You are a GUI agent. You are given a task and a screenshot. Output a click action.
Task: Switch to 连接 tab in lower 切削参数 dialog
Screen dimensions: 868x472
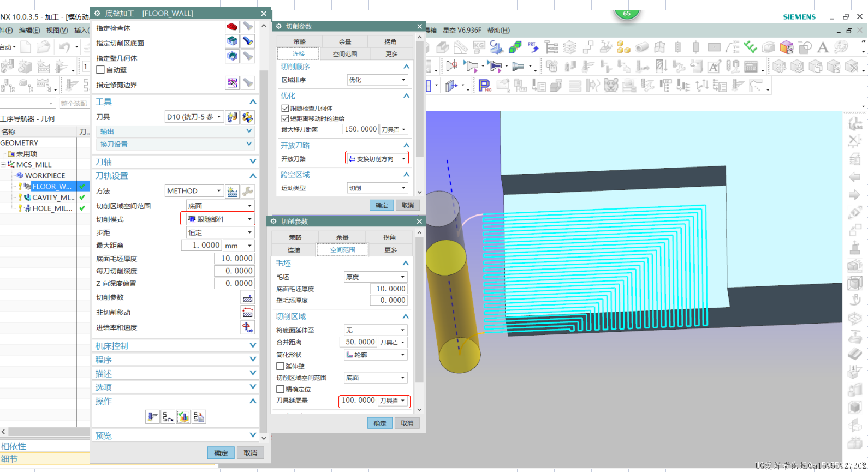tap(294, 250)
